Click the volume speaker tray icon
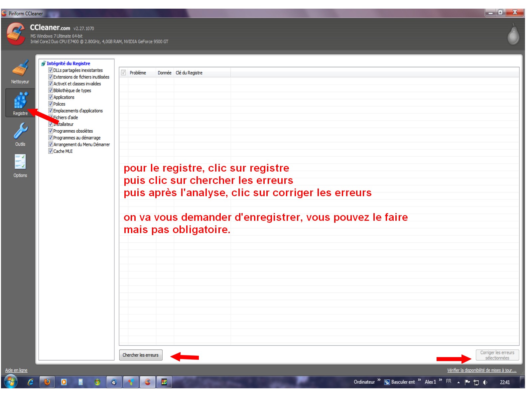Image resolution: width=532 pixels, height=399 pixels. click(485, 382)
